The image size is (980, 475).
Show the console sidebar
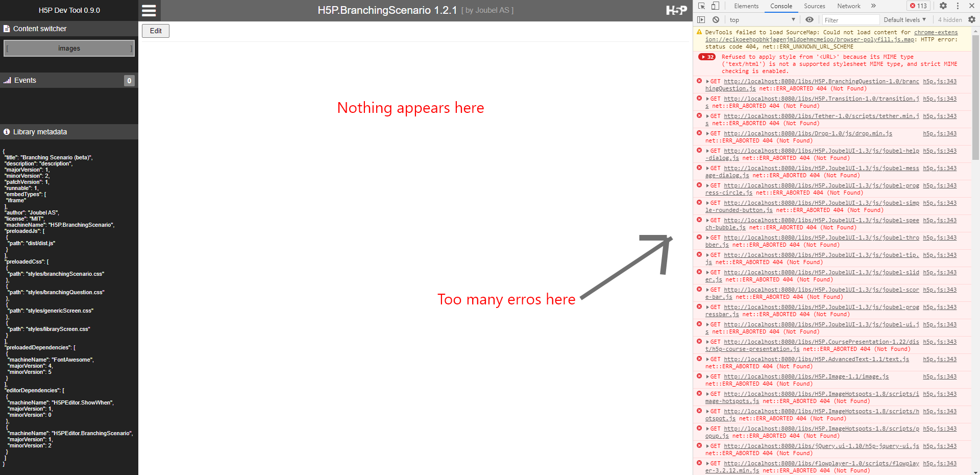701,19
